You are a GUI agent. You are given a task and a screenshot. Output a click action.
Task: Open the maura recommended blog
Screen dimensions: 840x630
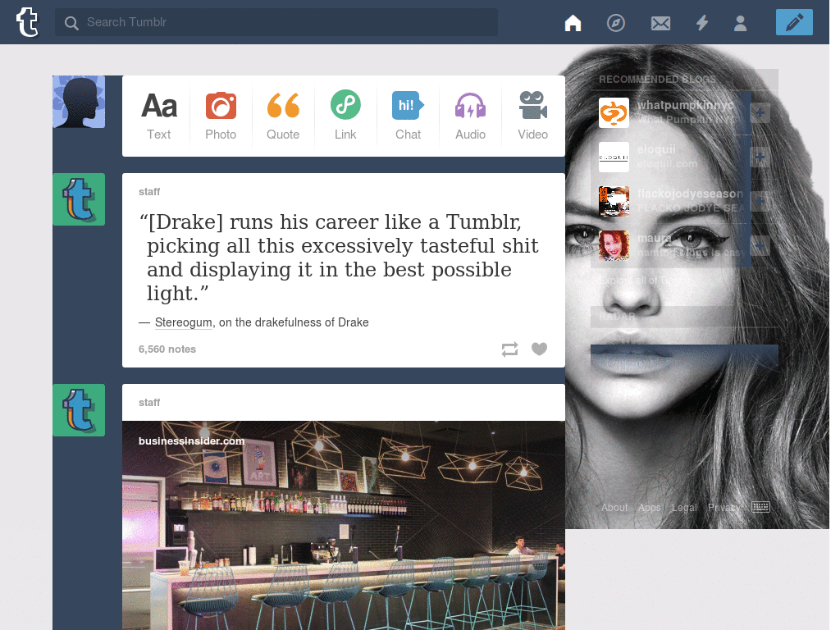click(654, 237)
